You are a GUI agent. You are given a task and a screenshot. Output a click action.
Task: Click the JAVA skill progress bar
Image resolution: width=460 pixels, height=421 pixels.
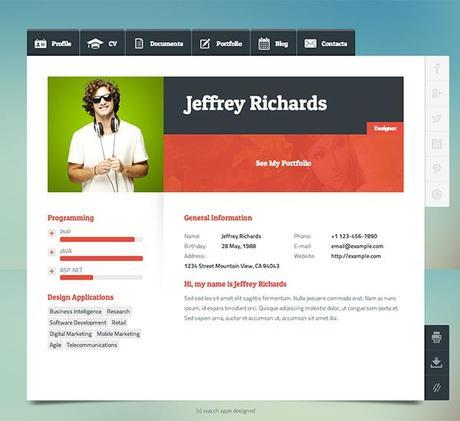point(101,258)
